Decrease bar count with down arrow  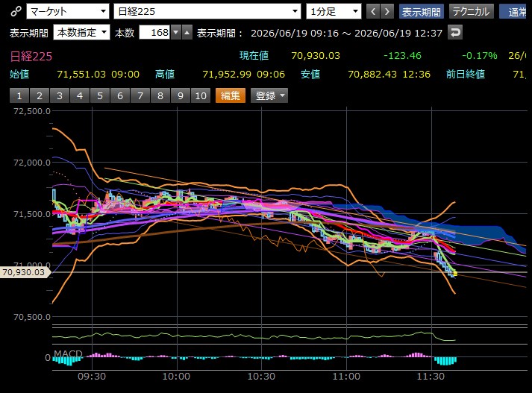coord(176,33)
